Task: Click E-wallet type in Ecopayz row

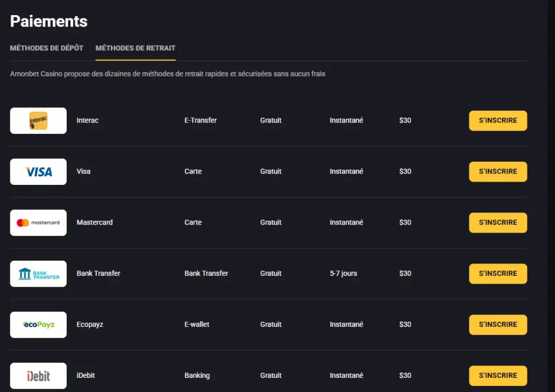Action: tap(197, 324)
